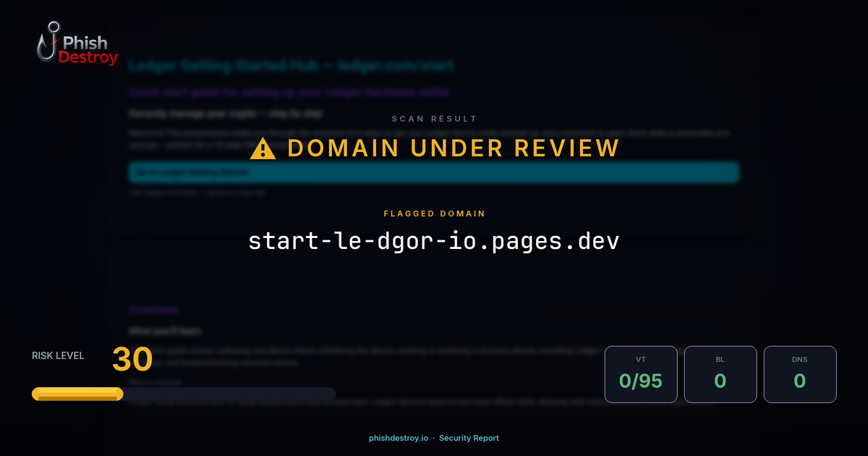Screen dimensions: 868x456
Task: Select the DNS score badge showing 0
Action: (x=800, y=373)
